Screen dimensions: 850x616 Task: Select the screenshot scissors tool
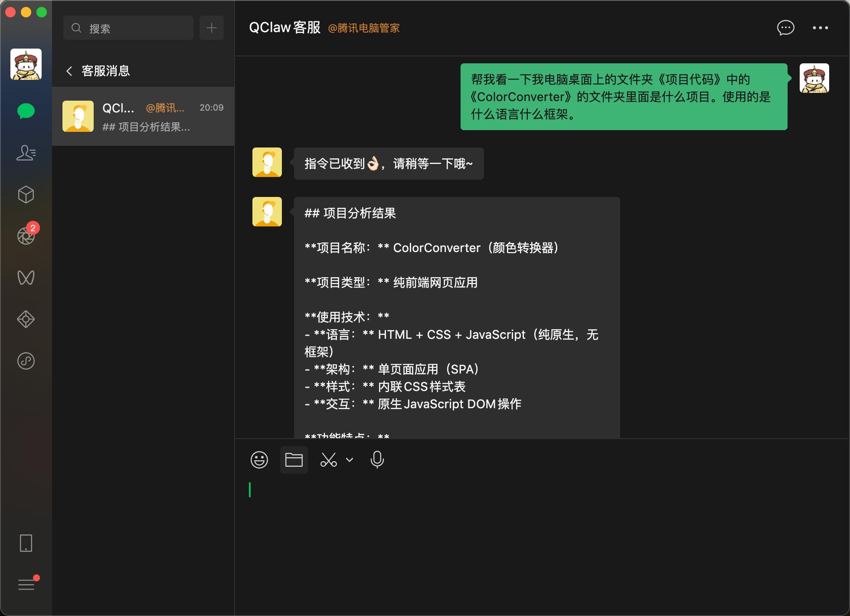click(x=328, y=460)
